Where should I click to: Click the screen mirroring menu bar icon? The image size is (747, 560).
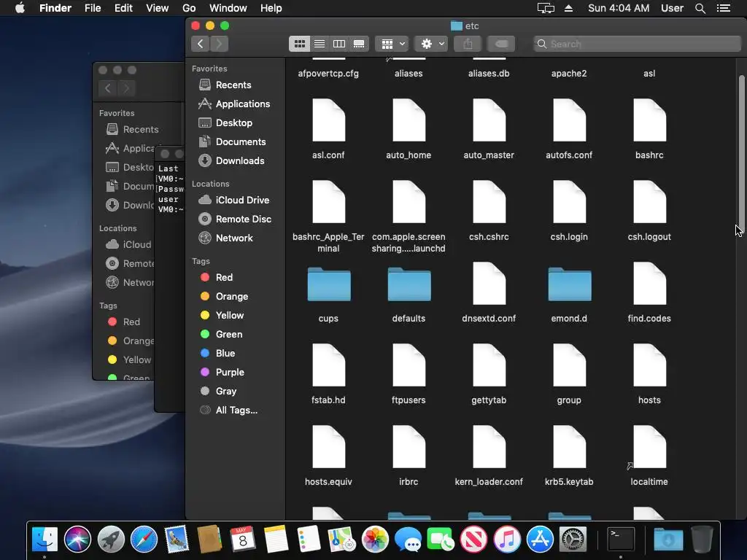(x=546, y=8)
